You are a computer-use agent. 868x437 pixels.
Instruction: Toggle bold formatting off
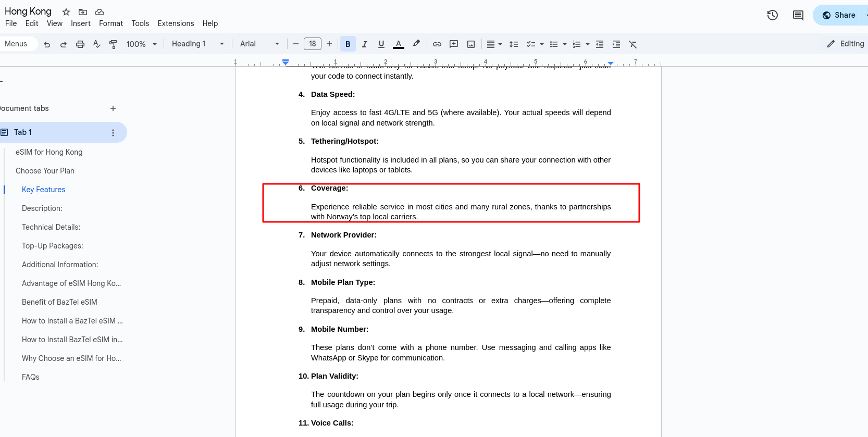point(348,44)
